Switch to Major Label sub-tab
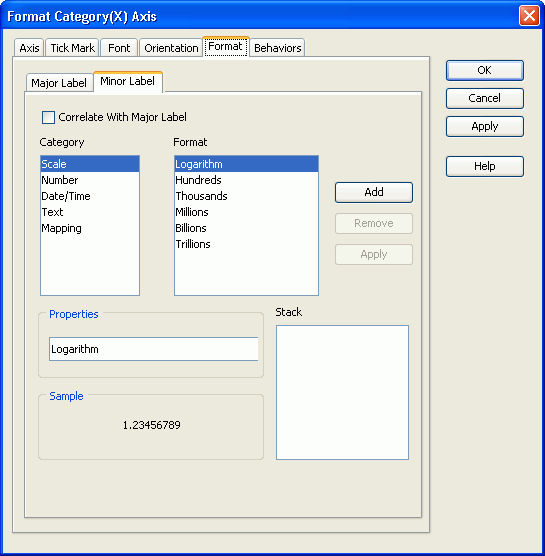This screenshot has height=556, width=545. (59, 83)
